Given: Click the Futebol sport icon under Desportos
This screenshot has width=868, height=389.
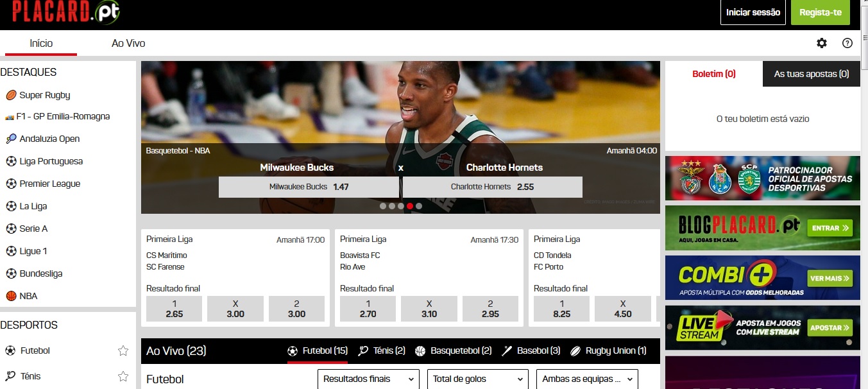Looking at the screenshot, I should pyautogui.click(x=10, y=350).
